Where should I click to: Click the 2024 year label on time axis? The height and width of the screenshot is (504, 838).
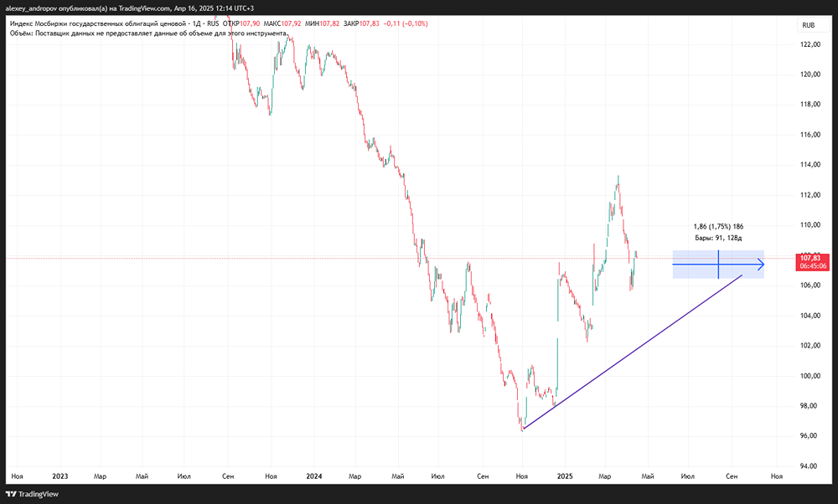pyautogui.click(x=314, y=476)
